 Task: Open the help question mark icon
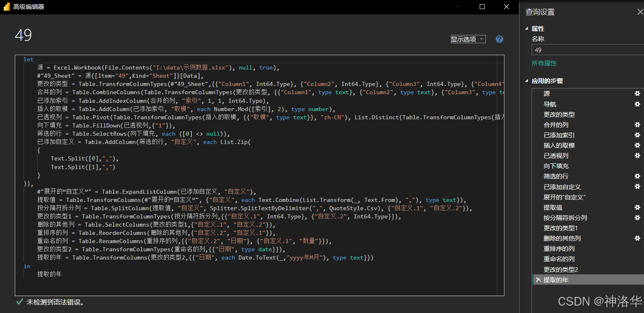point(499,39)
